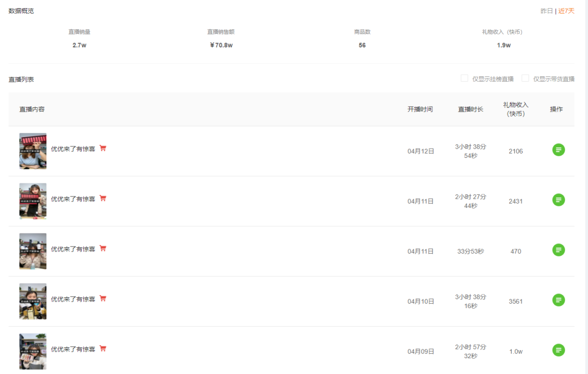Open thumbnail of 33分53秒 livestream
This screenshot has width=588, height=374.
(x=33, y=252)
